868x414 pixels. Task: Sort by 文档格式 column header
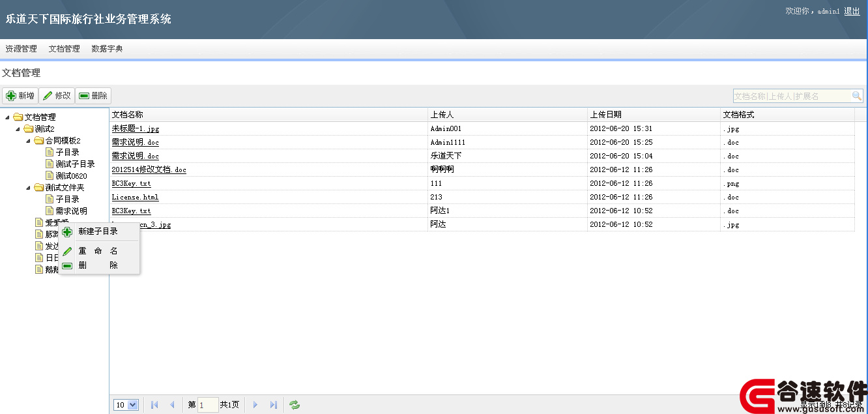(787, 115)
